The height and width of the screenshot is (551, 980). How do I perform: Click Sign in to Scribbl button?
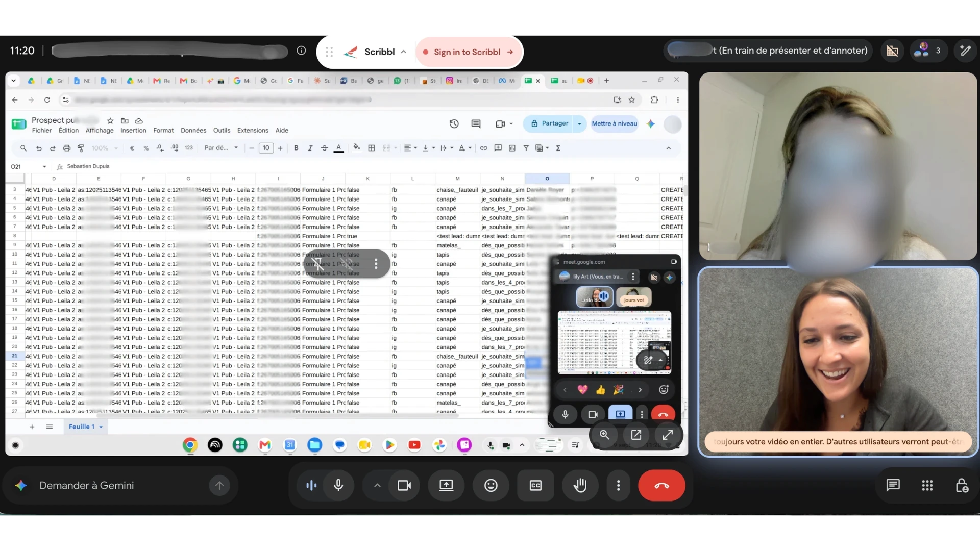click(x=469, y=52)
